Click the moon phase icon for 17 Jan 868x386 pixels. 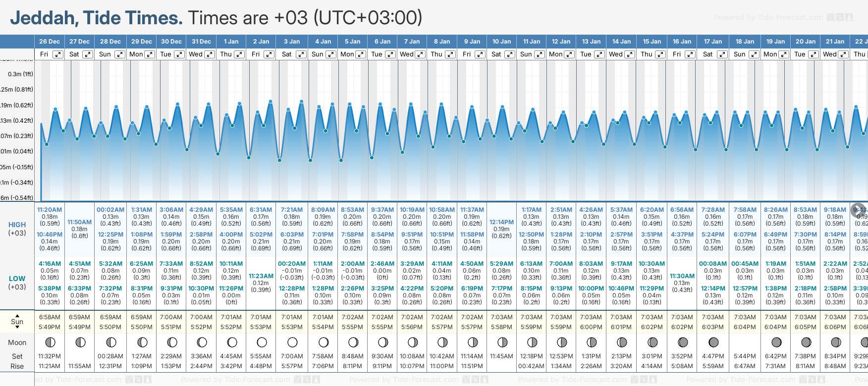[x=713, y=342]
